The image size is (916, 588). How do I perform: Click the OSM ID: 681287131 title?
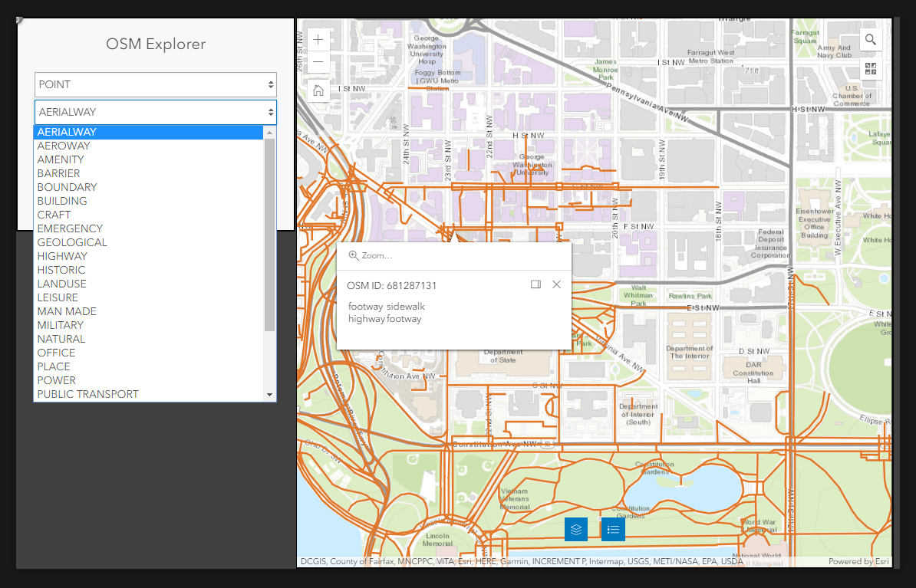(x=391, y=285)
